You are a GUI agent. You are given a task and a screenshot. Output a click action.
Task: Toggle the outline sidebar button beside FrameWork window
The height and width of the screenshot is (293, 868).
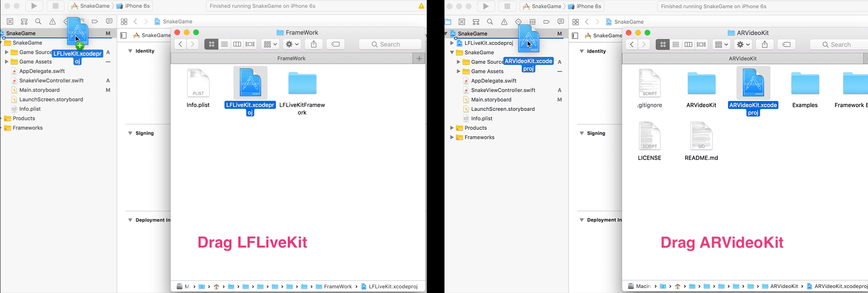[123, 35]
